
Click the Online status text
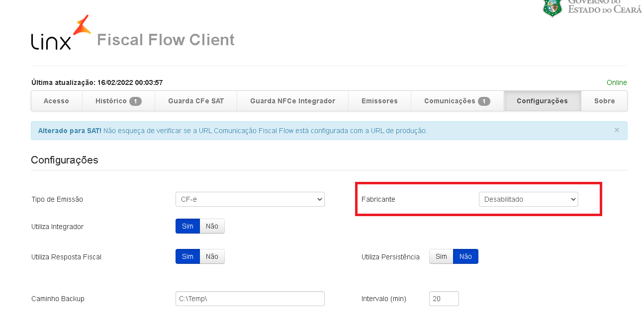click(617, 82)
